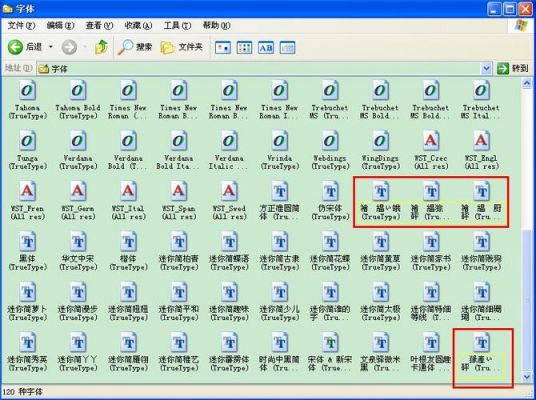Screen dimensions: 536x400
Task: Select the WST_Engl font icon
Action: point(482,141)
